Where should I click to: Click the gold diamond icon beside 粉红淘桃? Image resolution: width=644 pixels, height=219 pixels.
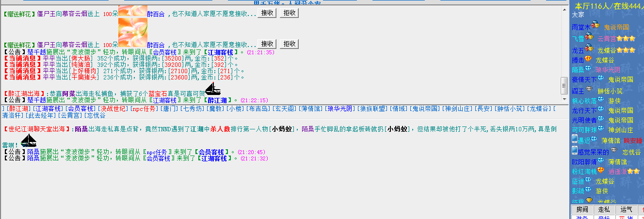[x=600, y=171]
